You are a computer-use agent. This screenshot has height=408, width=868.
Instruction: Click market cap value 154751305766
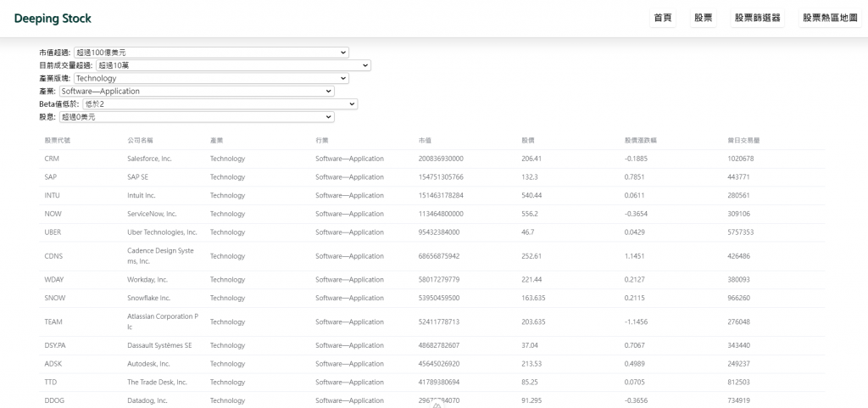pyautogui.click(x=441, y=177)
